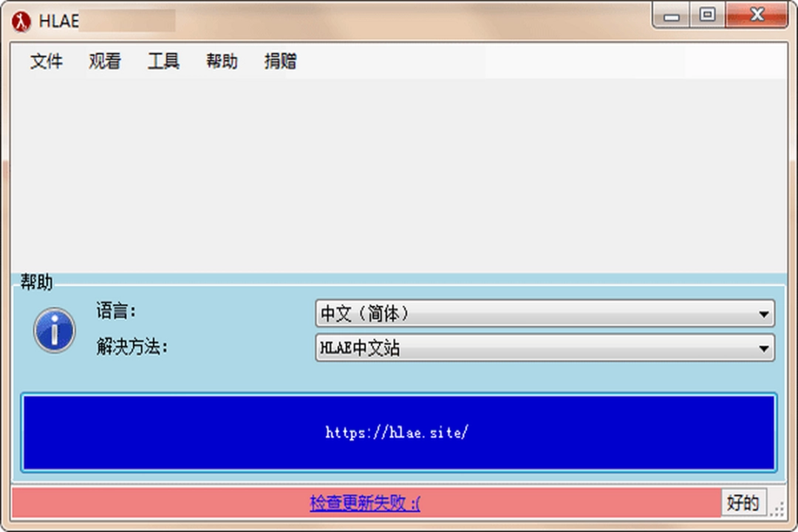Expand the 语言 language dropdown
Screen dimensions: 798x532
point(545,313)
